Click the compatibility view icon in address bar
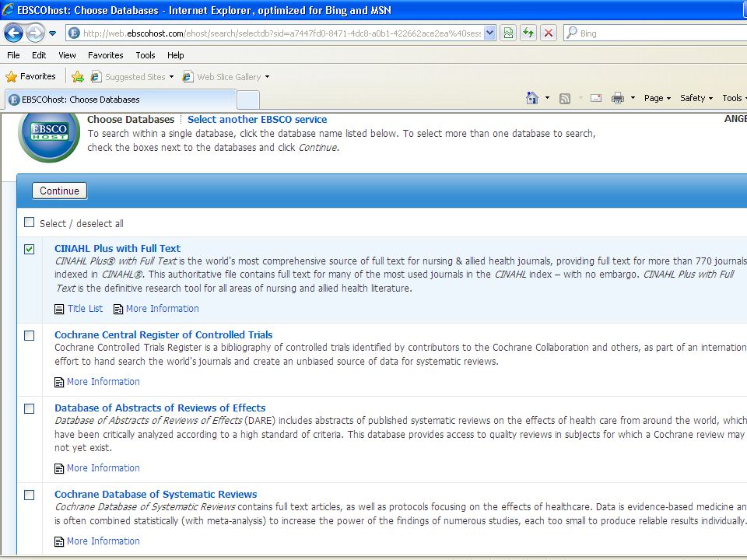The width and height of the screenshot is (747, 560). coord(508,33)
